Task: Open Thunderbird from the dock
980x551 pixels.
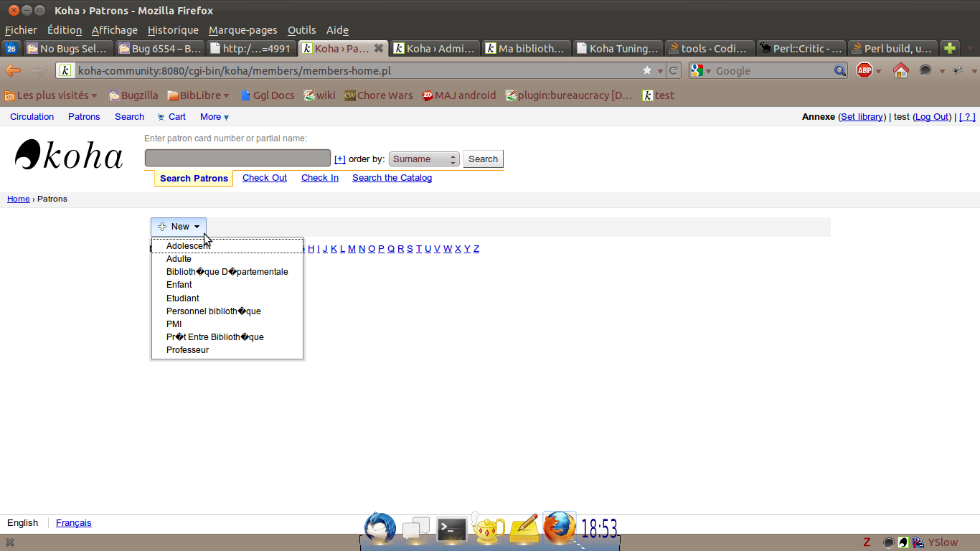Action: [380, 529]
